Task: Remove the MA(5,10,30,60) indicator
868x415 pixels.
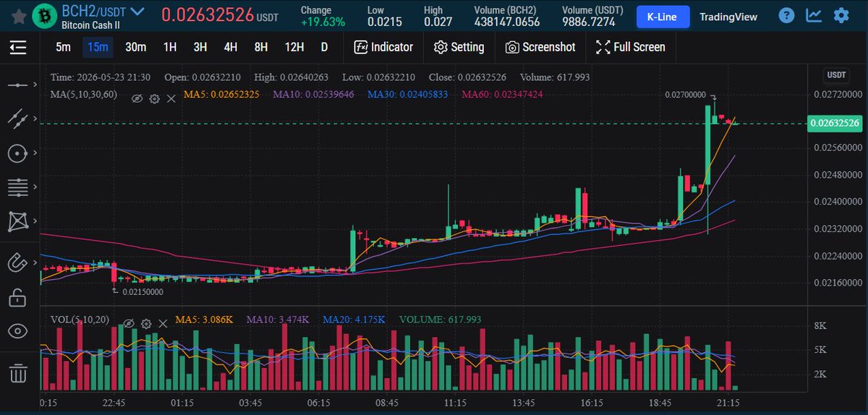Action: coord(171,99)
